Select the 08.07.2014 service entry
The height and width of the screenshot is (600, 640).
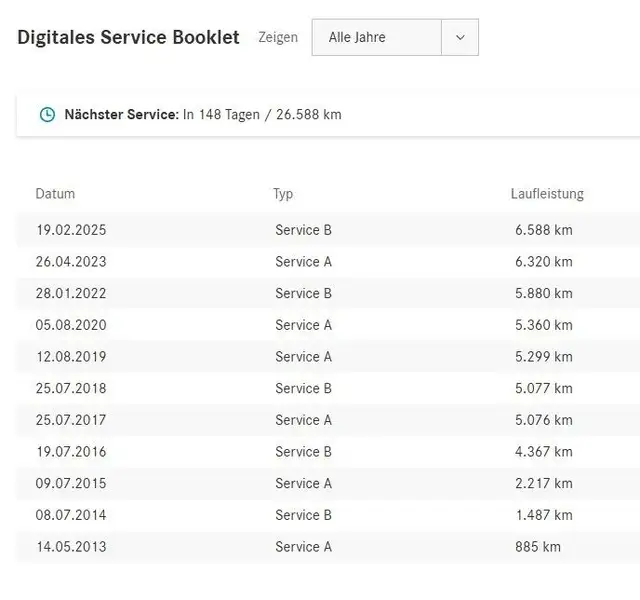coord(71,516)
